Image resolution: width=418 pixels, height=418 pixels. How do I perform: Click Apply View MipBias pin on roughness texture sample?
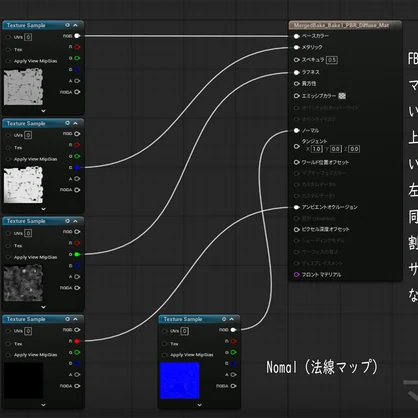click(x=8, y=257)
